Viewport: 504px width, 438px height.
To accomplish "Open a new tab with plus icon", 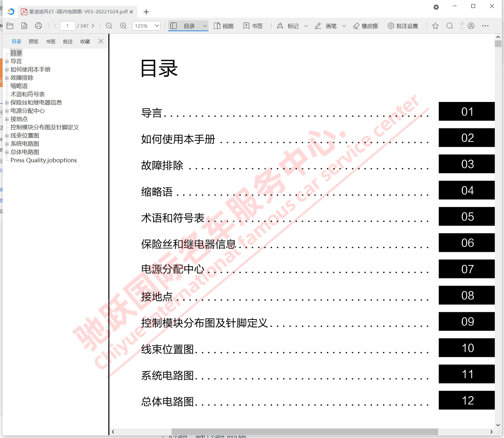I will pyautogui.click(x=146, y=12).
